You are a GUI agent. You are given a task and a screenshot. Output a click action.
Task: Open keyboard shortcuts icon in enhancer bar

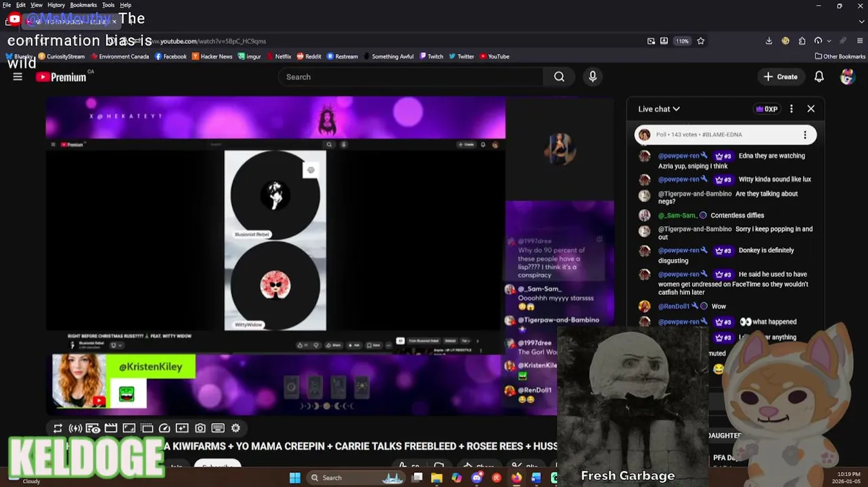pos(218,428)
